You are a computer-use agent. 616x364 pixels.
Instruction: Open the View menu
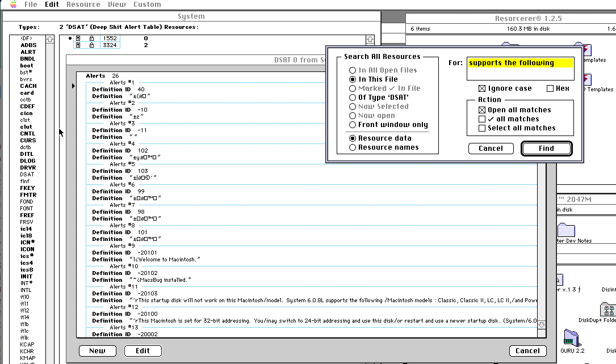[117, 5]
